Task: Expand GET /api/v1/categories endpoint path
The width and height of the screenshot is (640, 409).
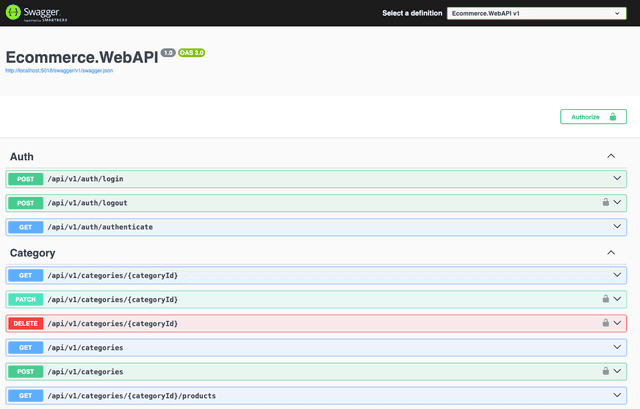Action: (86, 347)
